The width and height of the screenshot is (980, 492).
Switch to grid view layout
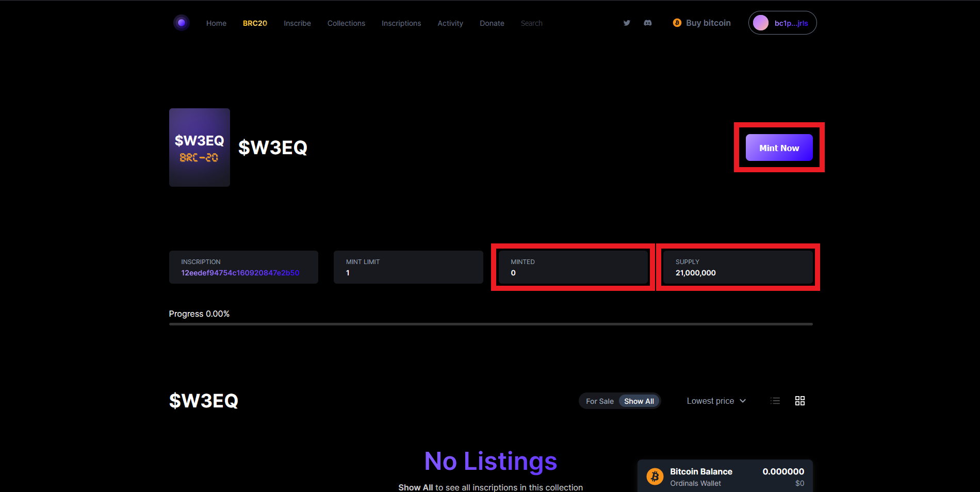(x=799, y=401)
